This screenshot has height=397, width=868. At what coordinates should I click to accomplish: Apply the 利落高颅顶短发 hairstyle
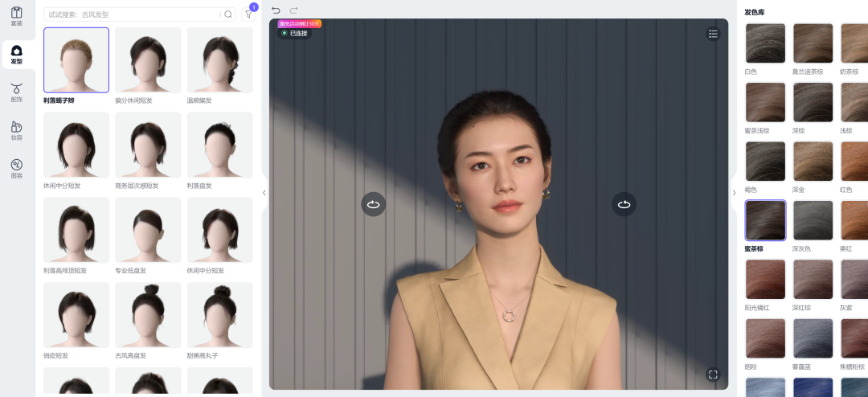(x=76, y=230)
